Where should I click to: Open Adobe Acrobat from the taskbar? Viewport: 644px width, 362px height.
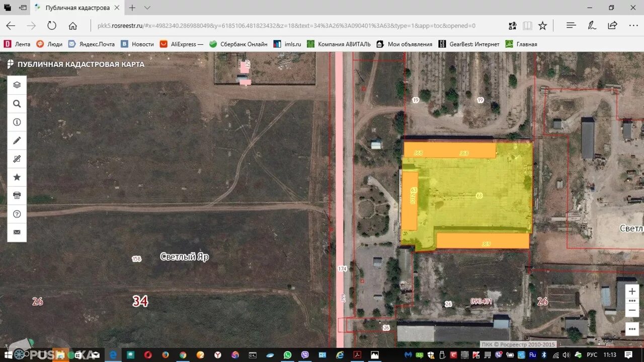(x=357, y=354)
